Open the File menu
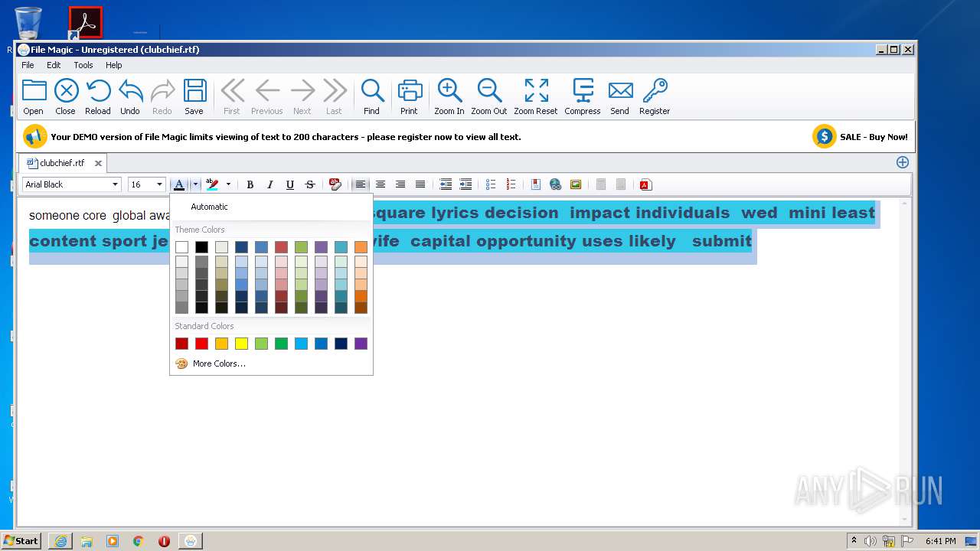Image resolution: width=980 pixels, height=551 pixels. point(28,65)
